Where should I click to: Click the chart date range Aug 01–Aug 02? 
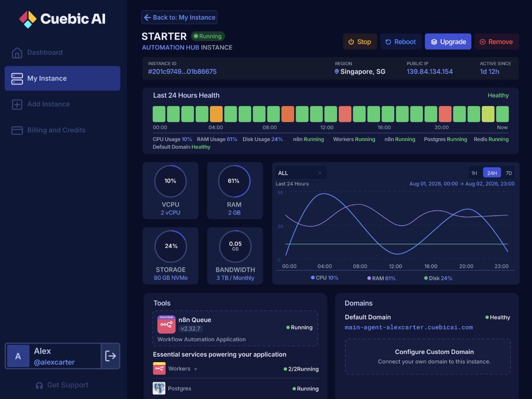tap(462, 184)
